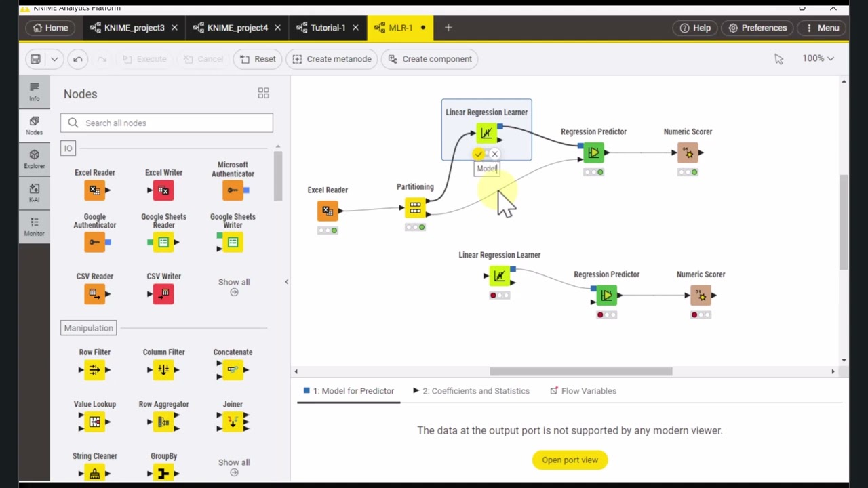Click the Reset button
Viewport: 868px width, 488px height.
tap(258, 59)
